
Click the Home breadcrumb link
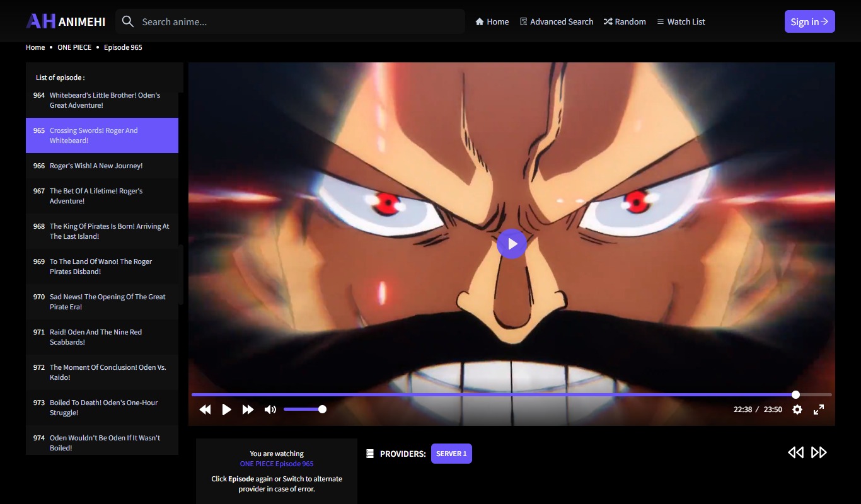(35, 47)
